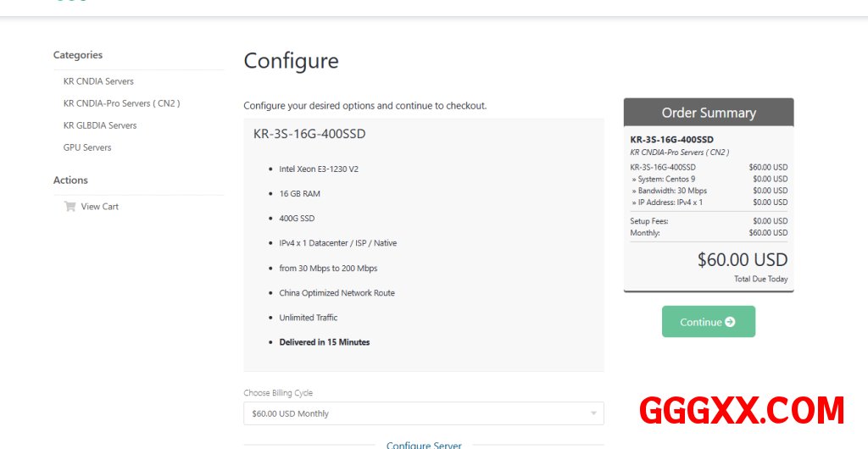The width and height of the screenshot is (868, 449).
Task: Click the Configure Server section label
Action: click(424, 445)
